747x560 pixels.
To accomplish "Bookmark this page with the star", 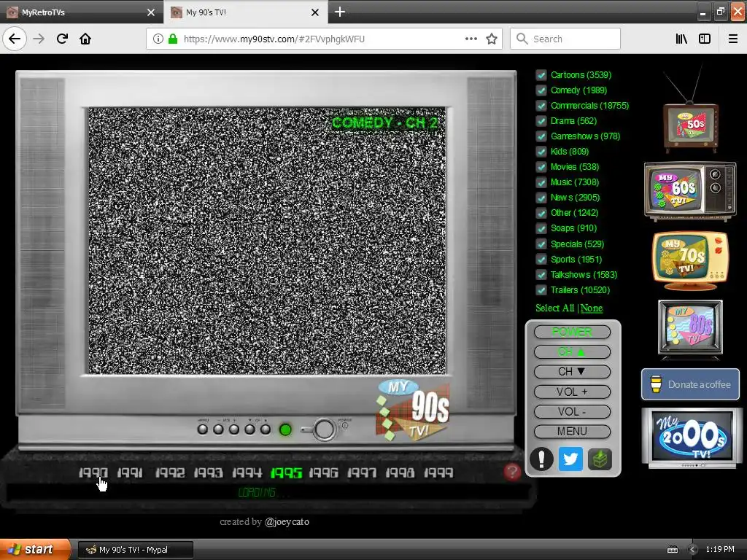I will 492,39.
